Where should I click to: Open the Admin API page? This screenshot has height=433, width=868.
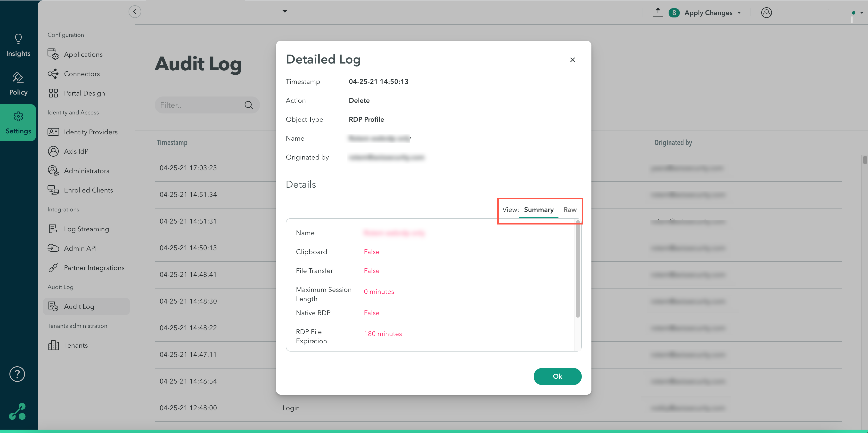point(80,248)
